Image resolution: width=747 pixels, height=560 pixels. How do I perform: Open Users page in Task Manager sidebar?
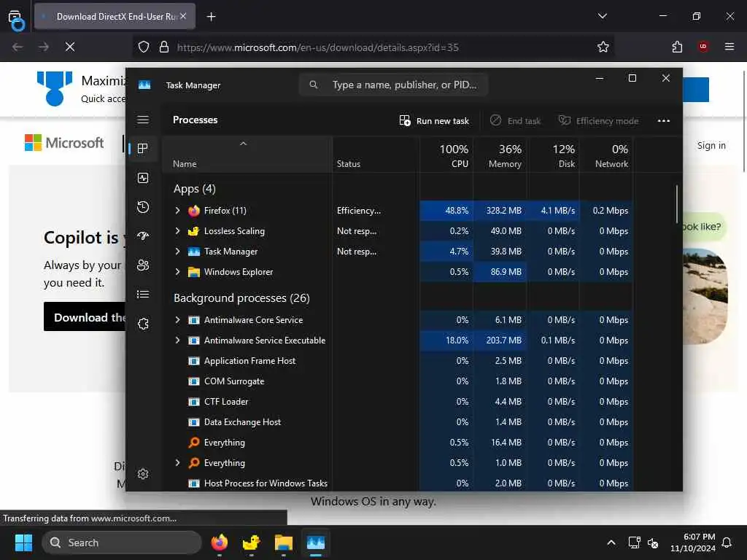pos(143,265)
